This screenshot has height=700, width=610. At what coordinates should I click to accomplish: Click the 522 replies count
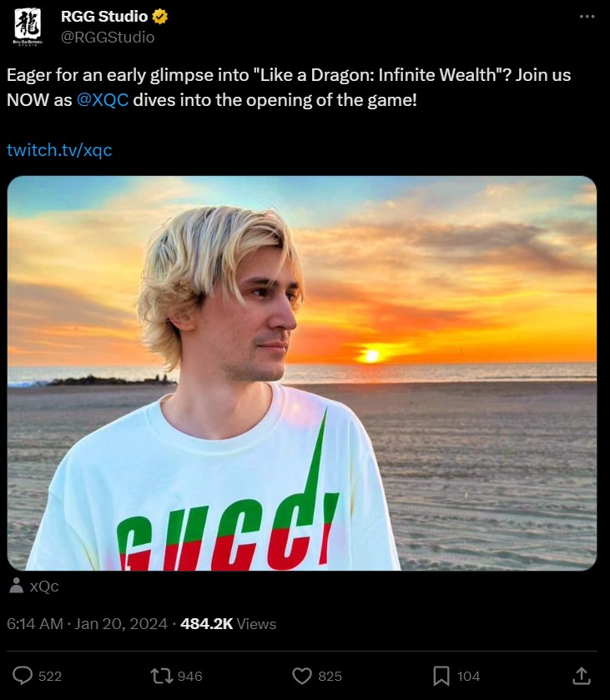click(x=50, y=677)
